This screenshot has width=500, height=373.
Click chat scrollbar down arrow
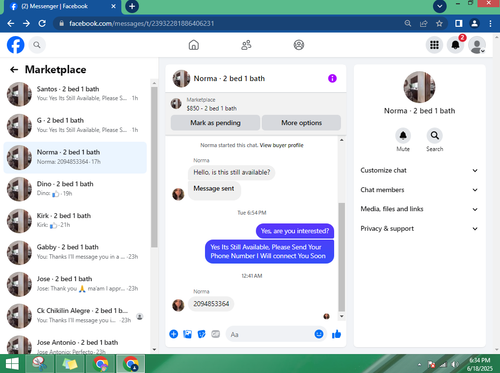pyautogui.click(x=341, y=316)
